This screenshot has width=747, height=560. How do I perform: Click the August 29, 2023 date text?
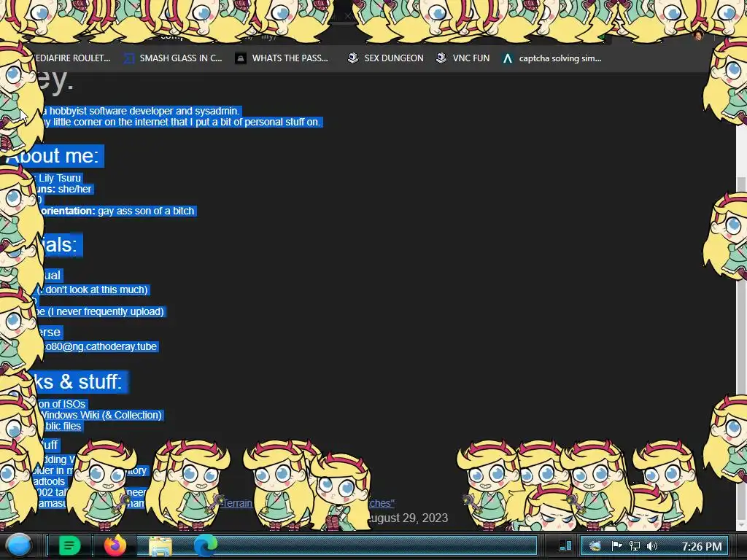(409, 518)
